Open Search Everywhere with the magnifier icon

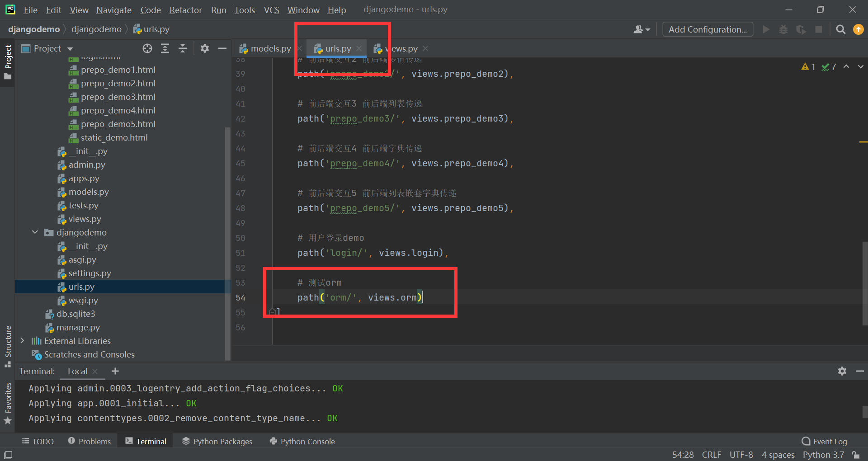coord(841,29)
